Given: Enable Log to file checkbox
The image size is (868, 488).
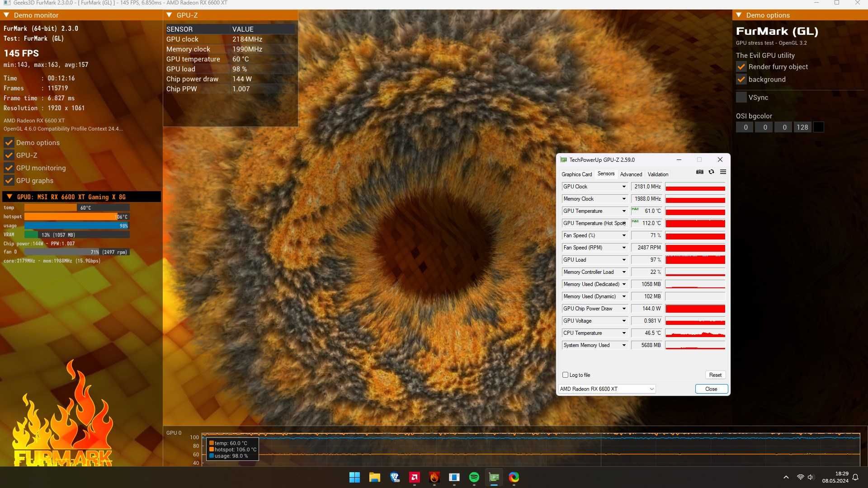Looking at the screenshot, I should coord(565,375).
